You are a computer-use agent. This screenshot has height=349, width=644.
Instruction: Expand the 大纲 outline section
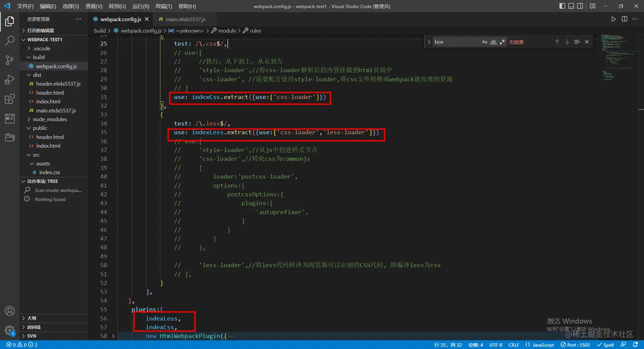pyautogui.click(x=54, y=318)
